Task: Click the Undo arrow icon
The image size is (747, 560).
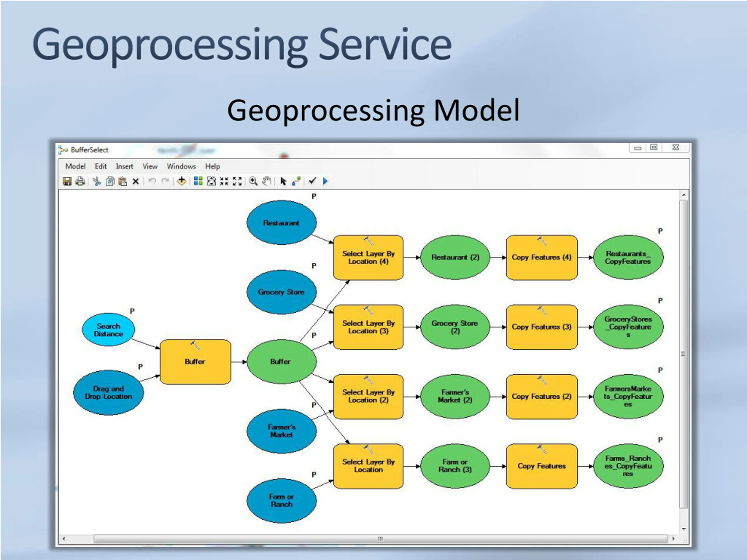Action: click(152, 181)
